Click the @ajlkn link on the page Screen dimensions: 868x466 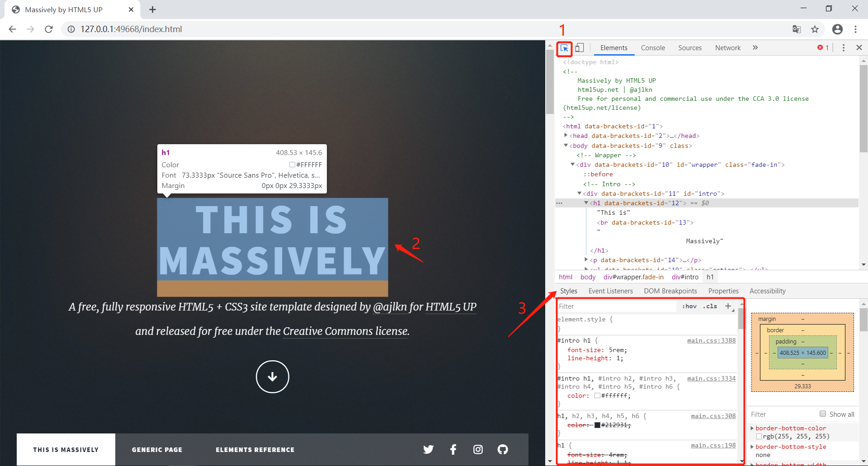390,307
